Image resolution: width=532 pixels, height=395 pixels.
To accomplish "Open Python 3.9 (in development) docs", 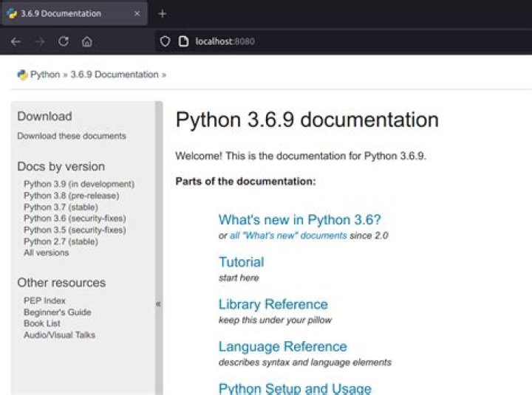I will [x=79, y=184].
